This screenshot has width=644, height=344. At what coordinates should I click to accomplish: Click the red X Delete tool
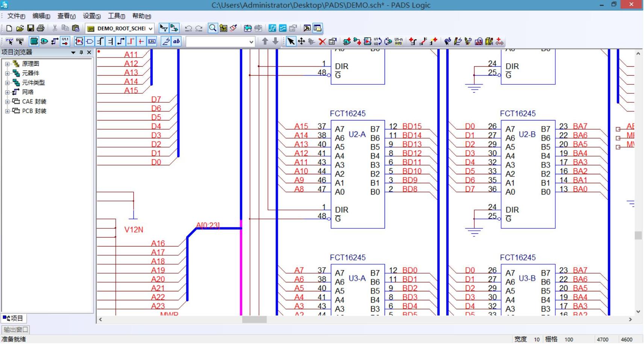click(322, 41)
